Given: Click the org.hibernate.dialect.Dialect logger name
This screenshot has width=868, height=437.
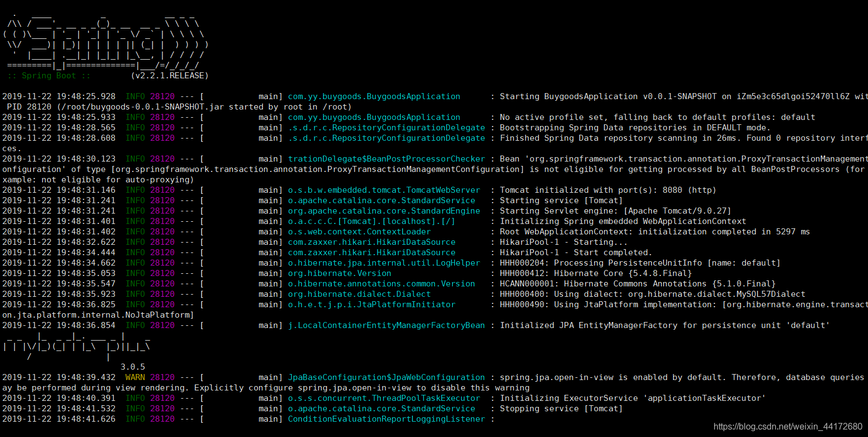Looking at the screenshot, I should pos(359,294).
